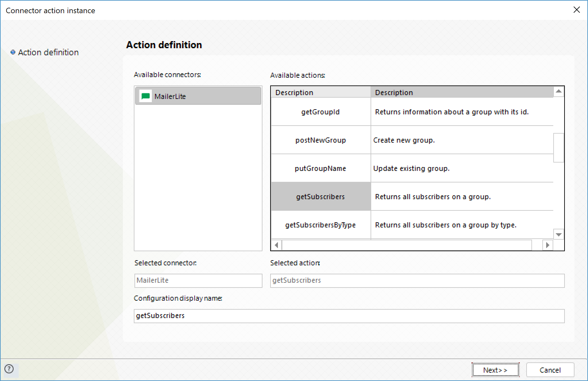Click the Selected connector field
588x381 pixels.
tap(198, 280)
